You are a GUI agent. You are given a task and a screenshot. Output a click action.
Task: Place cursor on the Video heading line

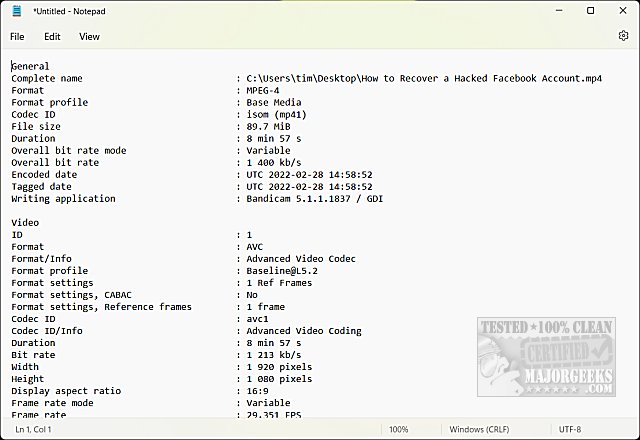(x=26, y=222)
